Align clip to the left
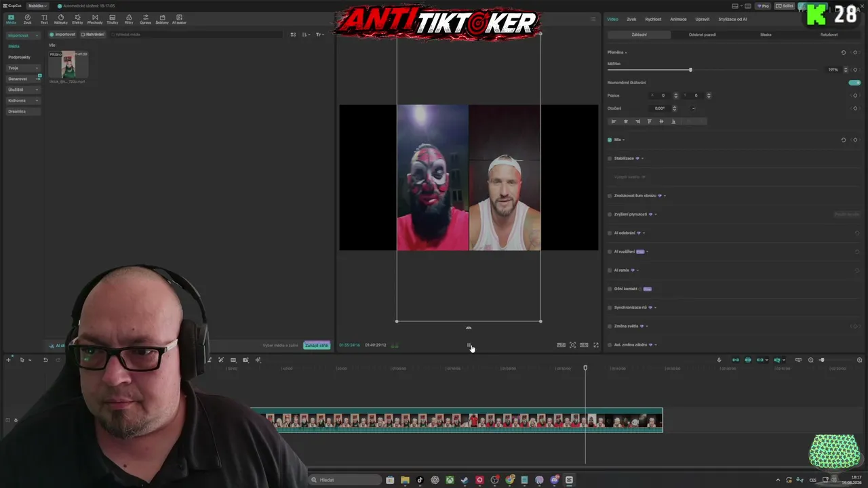Image resolution: width=868 pixels, height=488 pixels. pos(614,121)
